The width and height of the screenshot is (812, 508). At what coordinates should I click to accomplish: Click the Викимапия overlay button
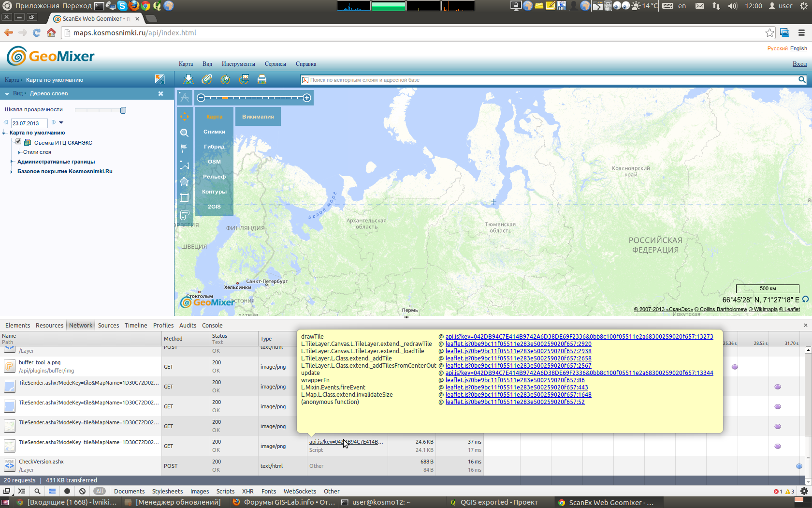258,117
